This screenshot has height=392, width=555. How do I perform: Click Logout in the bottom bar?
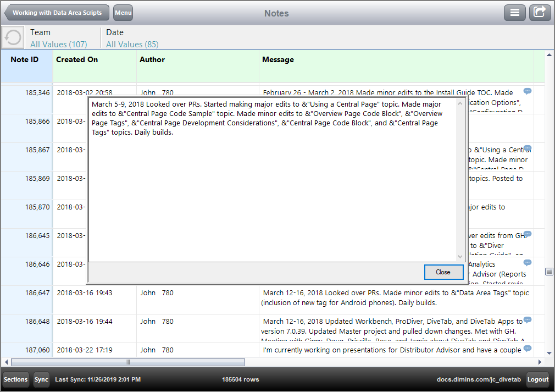[x=537, y=379]
